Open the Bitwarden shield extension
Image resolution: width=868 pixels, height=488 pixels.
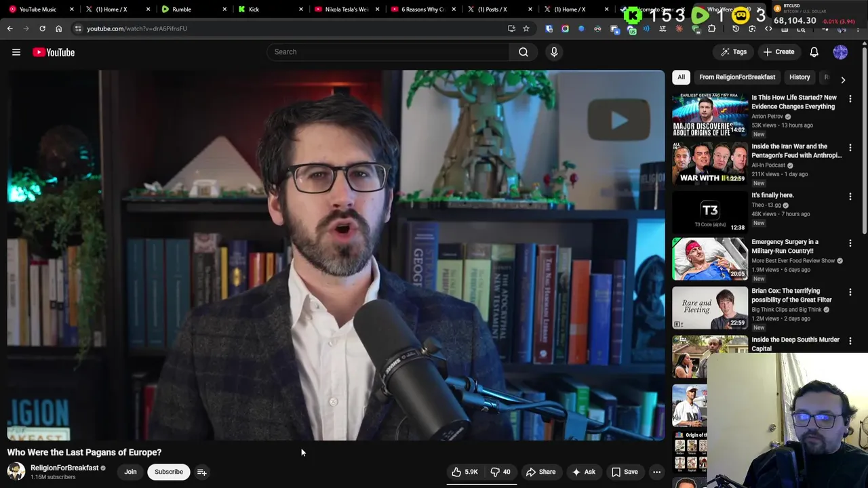pyautogui.click(x=549, y=28)
